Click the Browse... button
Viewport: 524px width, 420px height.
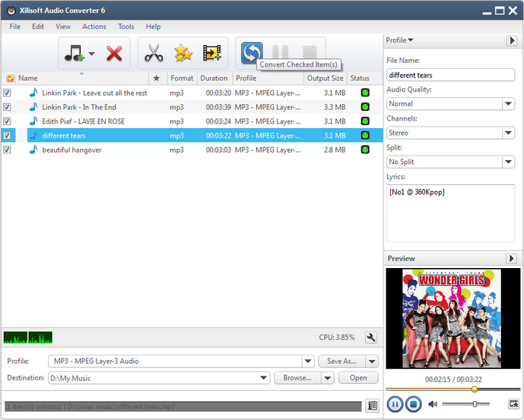296,378
